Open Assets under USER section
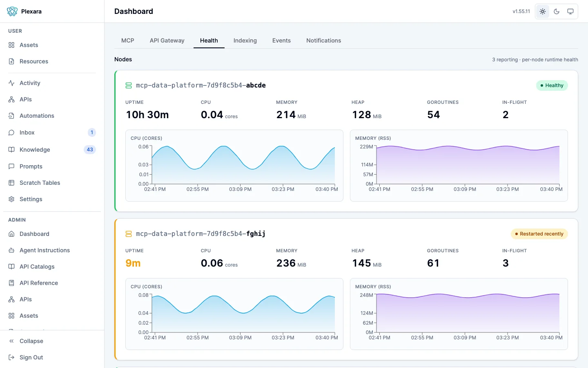Image resolution: width=588 pixels, height=368 pixels. (52, 45)
